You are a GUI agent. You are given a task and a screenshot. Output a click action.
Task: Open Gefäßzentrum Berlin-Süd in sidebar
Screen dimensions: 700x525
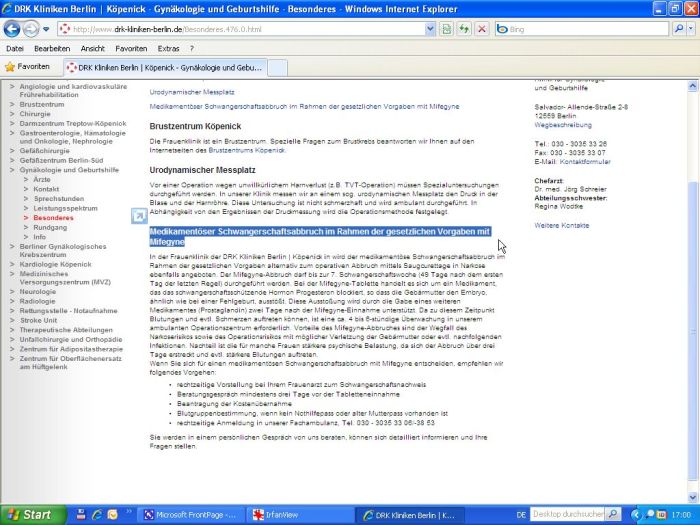click(x=61, y=160)
